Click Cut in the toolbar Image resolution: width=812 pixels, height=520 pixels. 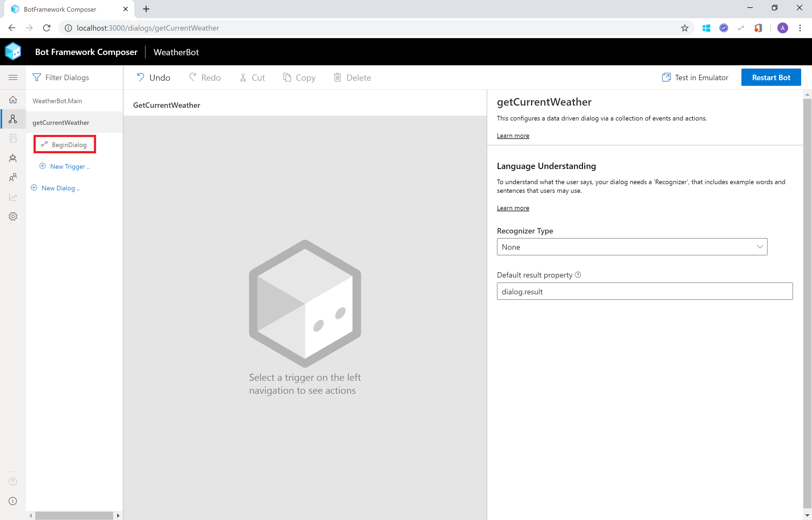[252, 78]
